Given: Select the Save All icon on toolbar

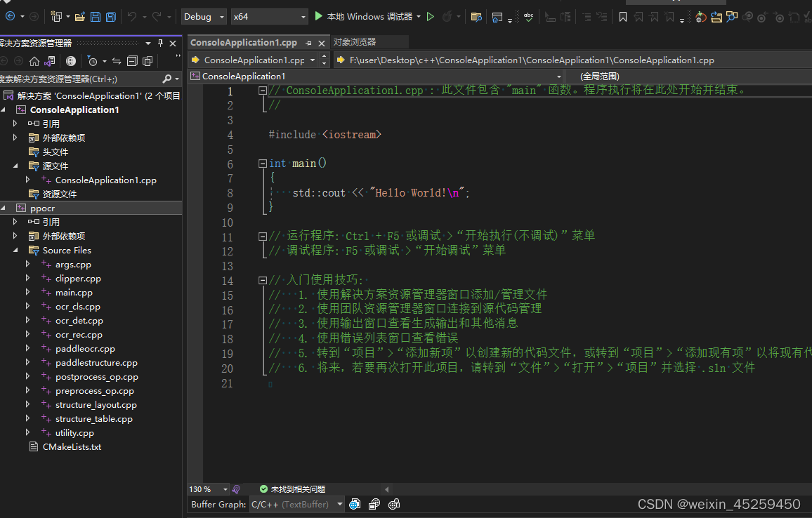Looking at the screenshot, I should 110,15.
